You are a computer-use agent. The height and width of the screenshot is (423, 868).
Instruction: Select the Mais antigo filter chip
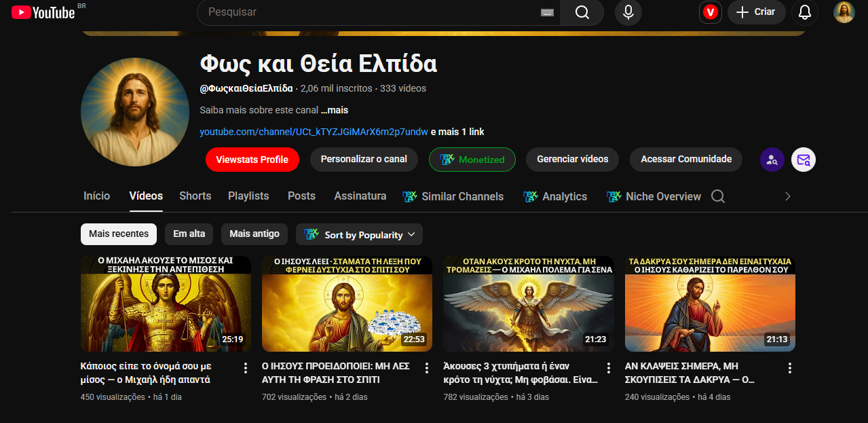(254, 234)
